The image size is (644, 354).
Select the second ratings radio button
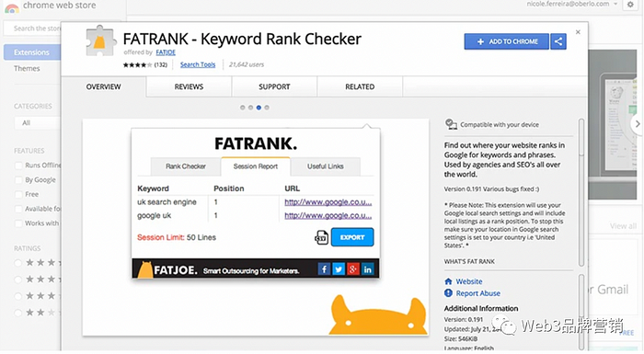click(x=17, y=280)
